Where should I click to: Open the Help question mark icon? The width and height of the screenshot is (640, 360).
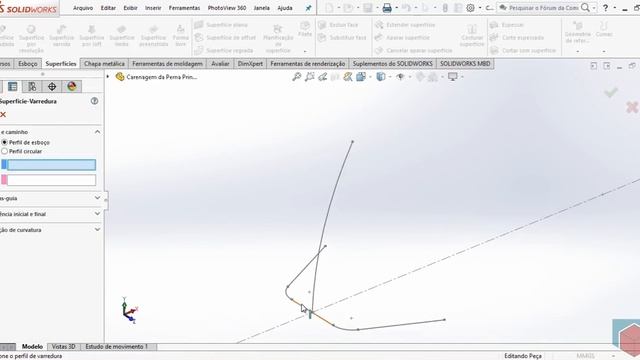[605, 8]
